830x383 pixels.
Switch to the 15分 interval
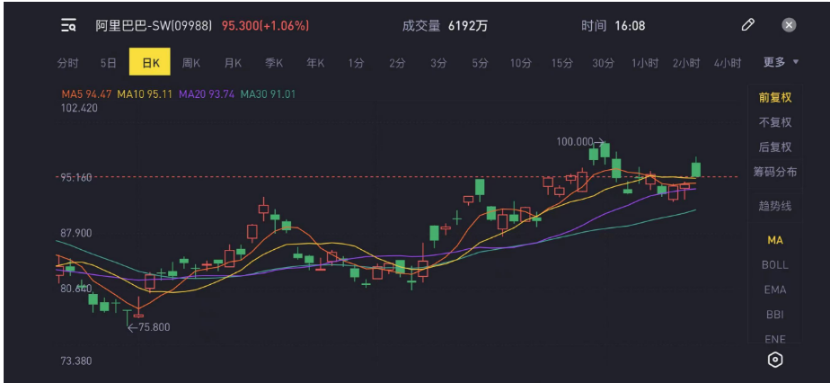click(x=562, y=63)
